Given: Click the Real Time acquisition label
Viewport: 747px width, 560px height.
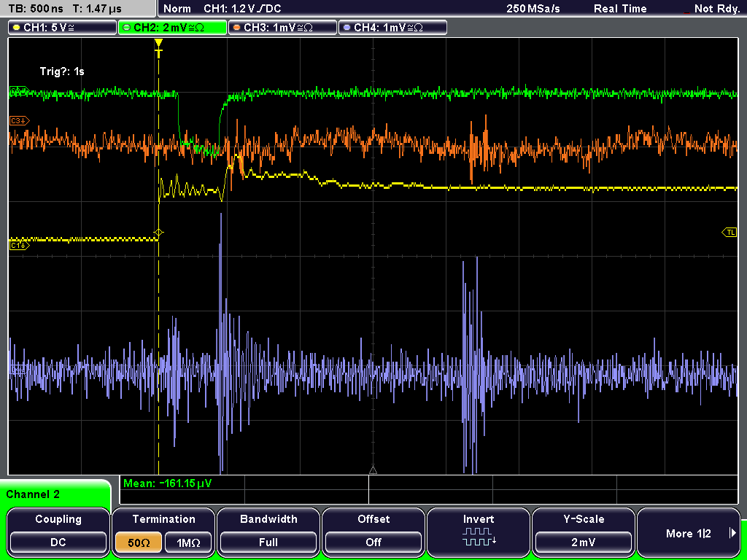Looking at the screenshot, I should (x=620, y=9).
